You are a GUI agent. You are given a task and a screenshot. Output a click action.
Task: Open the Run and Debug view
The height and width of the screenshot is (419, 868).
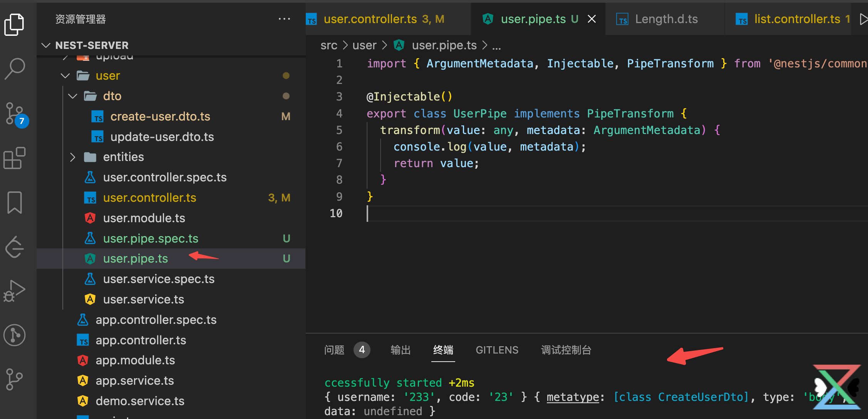click(14, 291)
